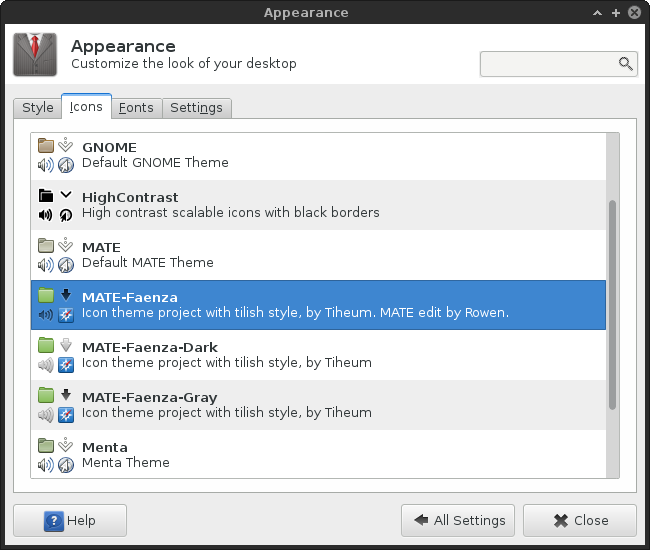Select the Icons tab

(86, 107)
